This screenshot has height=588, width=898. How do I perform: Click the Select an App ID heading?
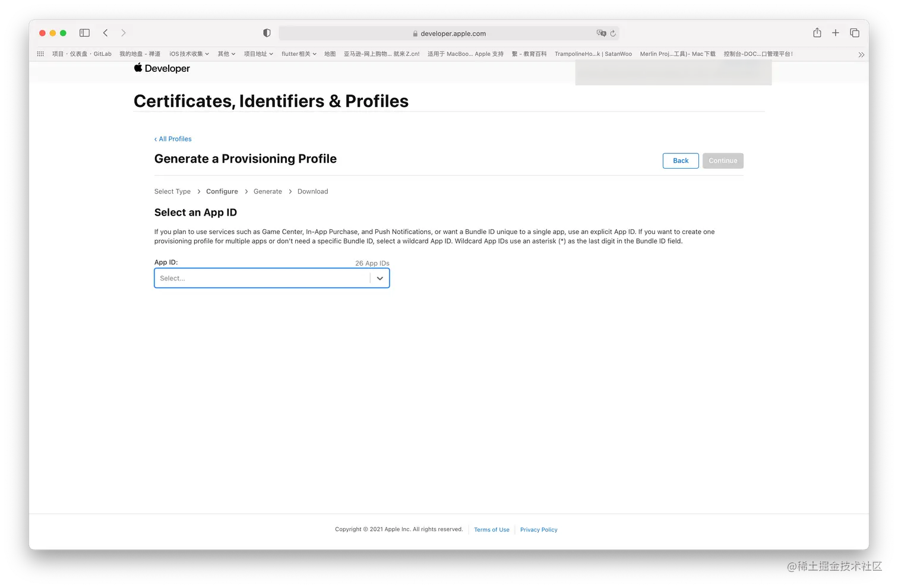click(195, 213)
